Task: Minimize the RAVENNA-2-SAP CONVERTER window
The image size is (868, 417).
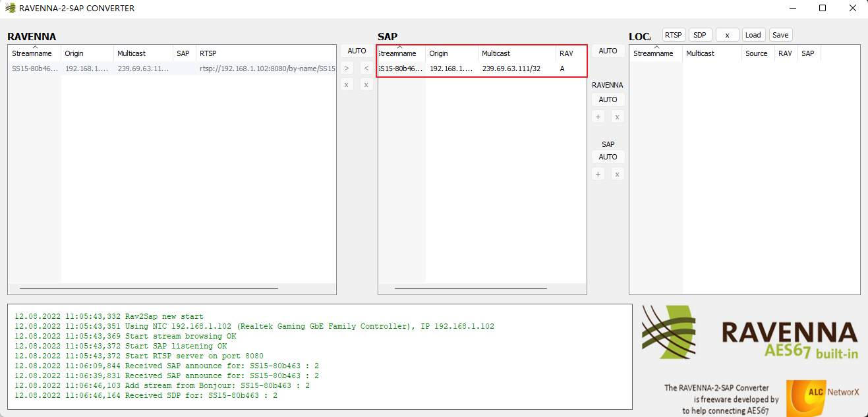Action: point(792,8)
